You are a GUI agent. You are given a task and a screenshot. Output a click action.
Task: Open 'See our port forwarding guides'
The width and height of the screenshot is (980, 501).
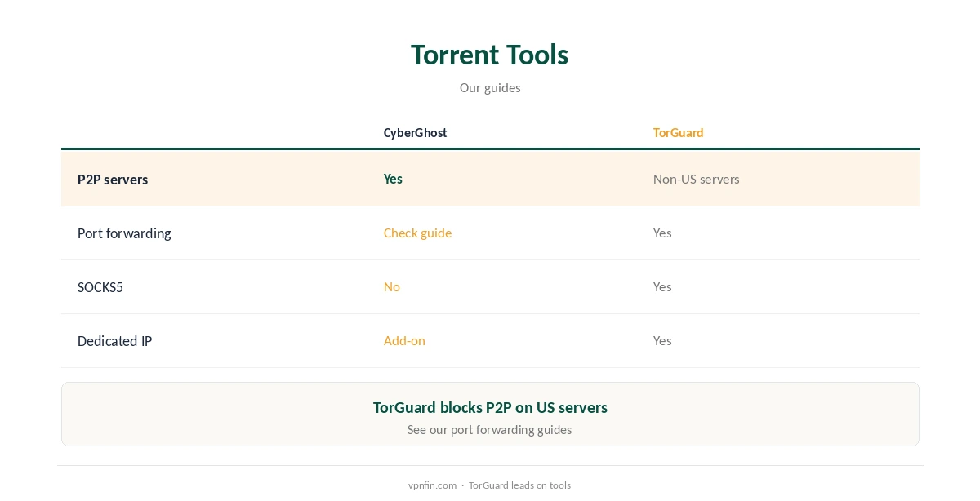(x=490, y=429)
